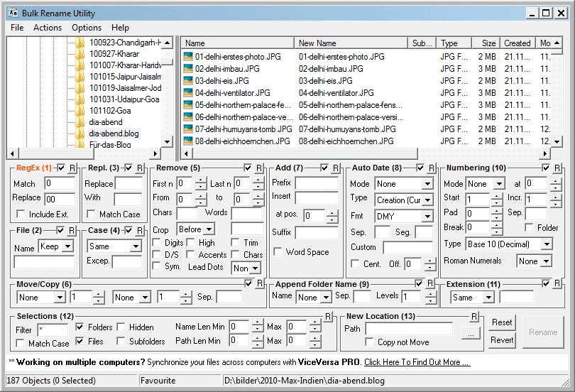Viewport: 575px width, 392px height.
Task: Increase First n value in Remove
Action: click(x=201, y=180)
